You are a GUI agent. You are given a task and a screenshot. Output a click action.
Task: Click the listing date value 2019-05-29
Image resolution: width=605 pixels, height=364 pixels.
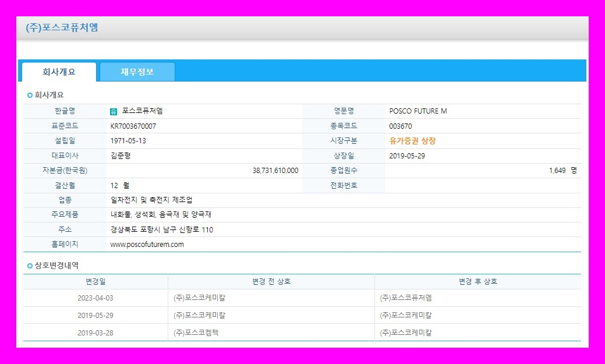(407, 156)
